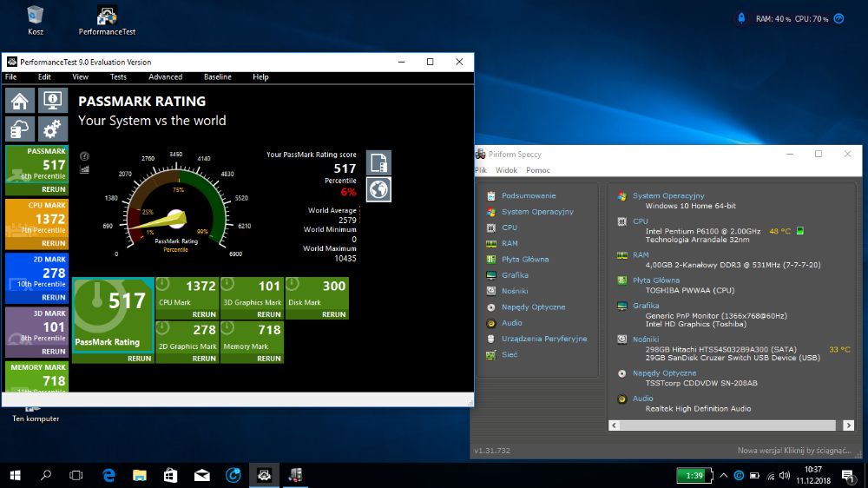Open the Help menu in PerformanceTest
The image size is (868, 488).
pyautogui.click(x=260, y=77)
